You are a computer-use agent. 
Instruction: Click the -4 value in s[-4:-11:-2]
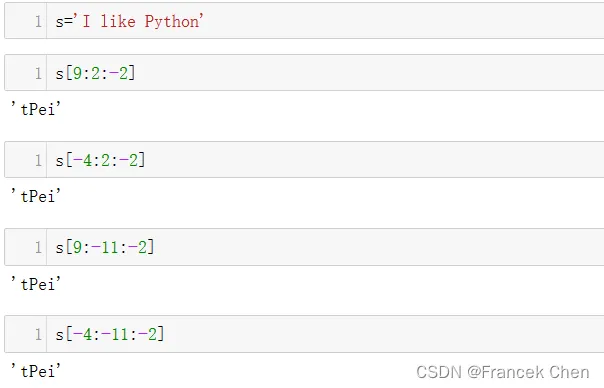coord(82,334)
